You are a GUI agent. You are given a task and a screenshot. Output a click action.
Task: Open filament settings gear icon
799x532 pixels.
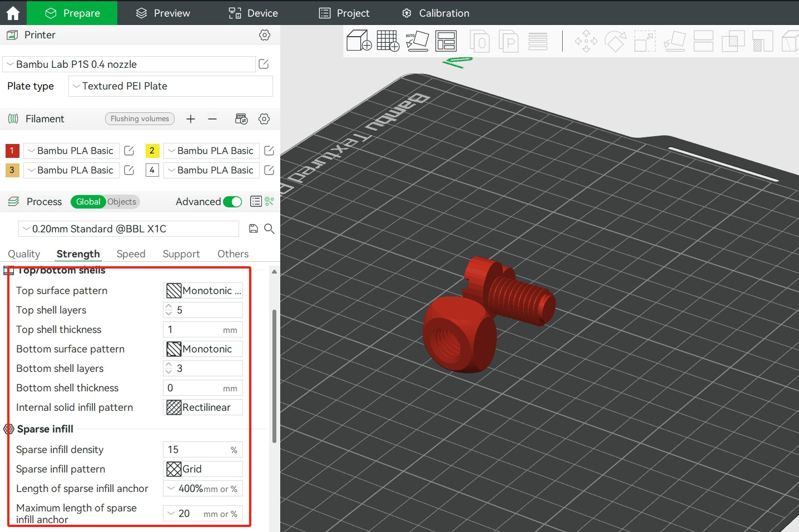click(264, 119)
